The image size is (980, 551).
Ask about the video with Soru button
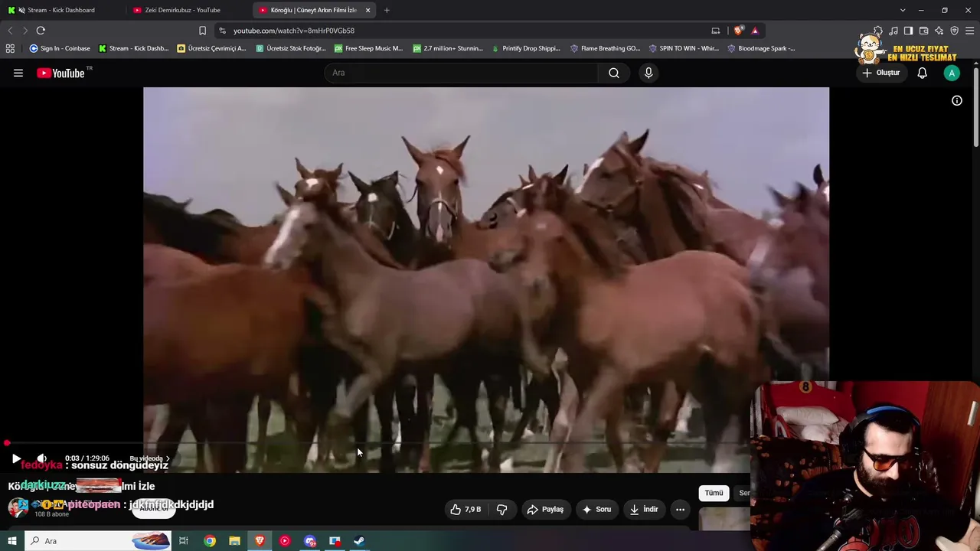[x=596, y=510]
